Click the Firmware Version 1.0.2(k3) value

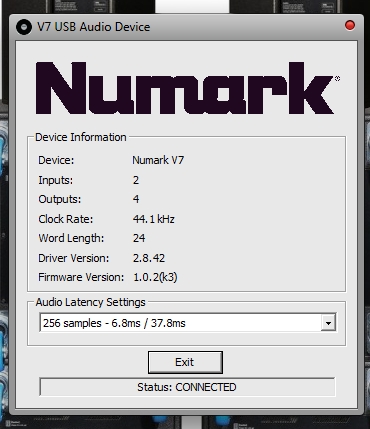tap(155, 277)
